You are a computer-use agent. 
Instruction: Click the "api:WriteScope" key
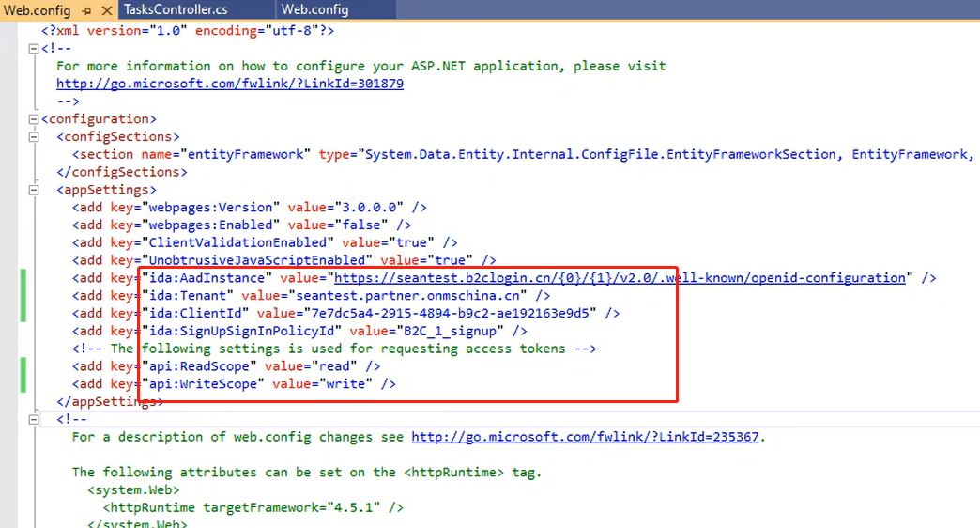203,383
